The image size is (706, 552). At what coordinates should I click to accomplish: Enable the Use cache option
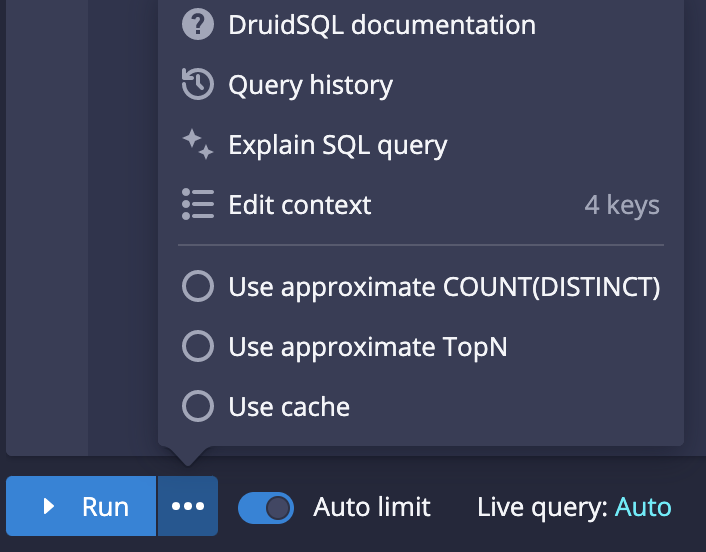click(421, 407)
